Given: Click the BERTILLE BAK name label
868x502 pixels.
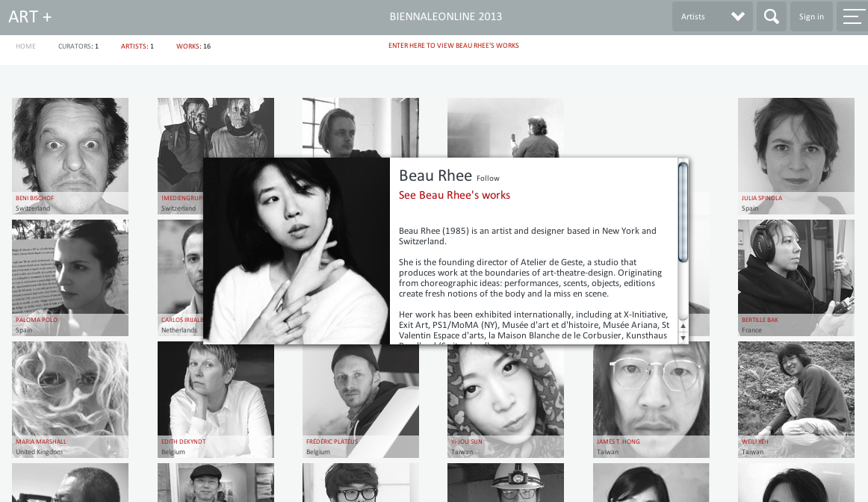Looking at the screenshot, I should point(760,320).
